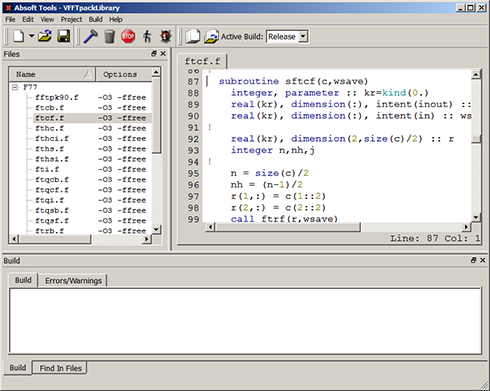The width and height of the screenshot is (490, 391).
Task: Click the Save floppy disk icon
Action: pos(63,36)
